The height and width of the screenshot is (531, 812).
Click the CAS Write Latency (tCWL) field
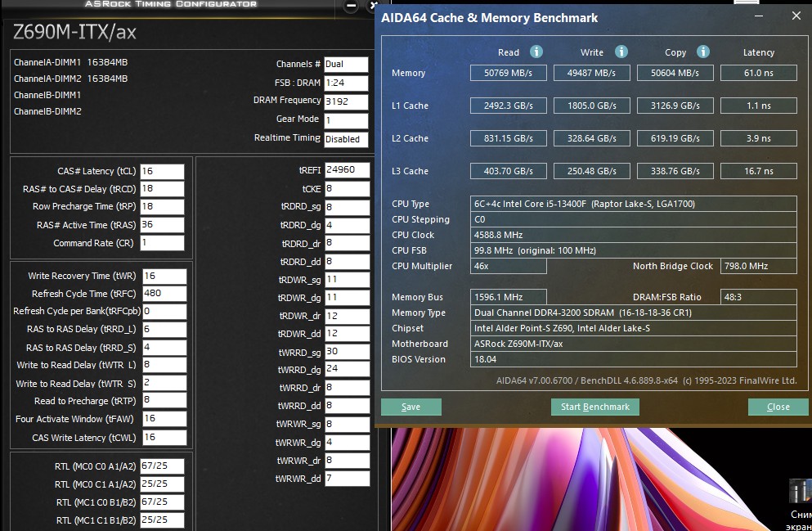pyautogui.click(x=164, y=437)
